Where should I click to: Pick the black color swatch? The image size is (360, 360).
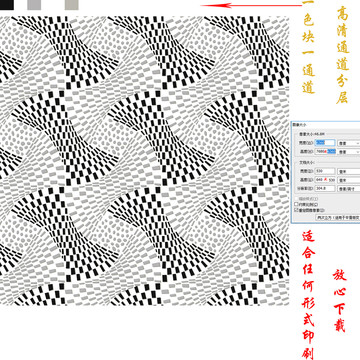click(7, 5)
